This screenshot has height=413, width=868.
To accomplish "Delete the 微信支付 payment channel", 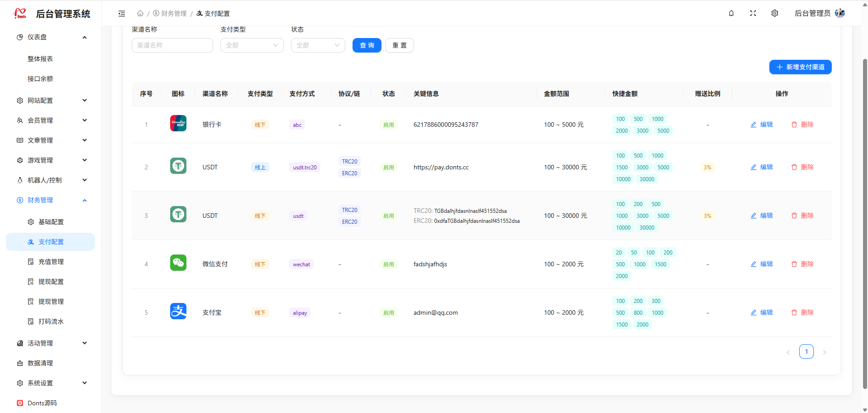I will point(802,264).
